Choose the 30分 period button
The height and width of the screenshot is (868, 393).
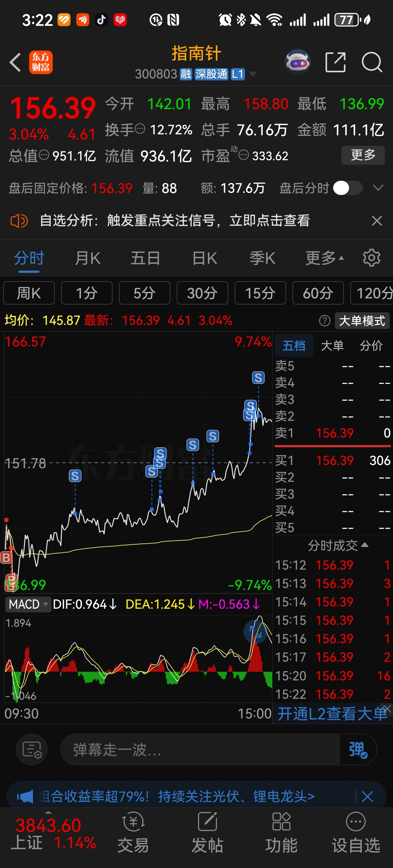click(x=202, y=293)
